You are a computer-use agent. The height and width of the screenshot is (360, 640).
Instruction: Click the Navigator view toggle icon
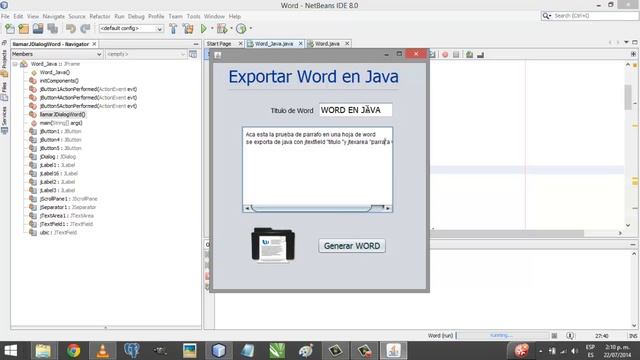click(193, 54)
